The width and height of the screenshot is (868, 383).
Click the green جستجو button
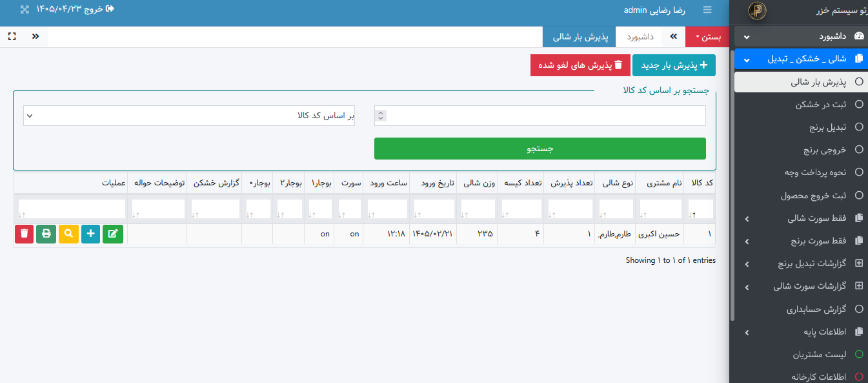[540, 149]
